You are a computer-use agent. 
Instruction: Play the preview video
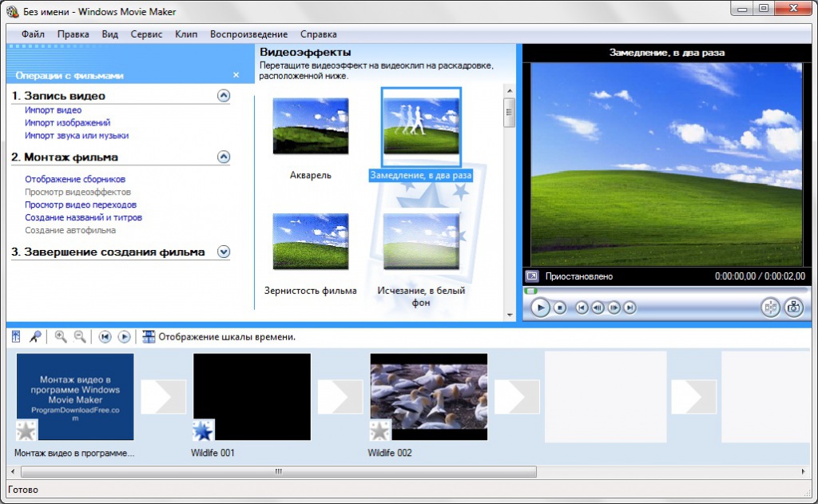tap(540, 308)
